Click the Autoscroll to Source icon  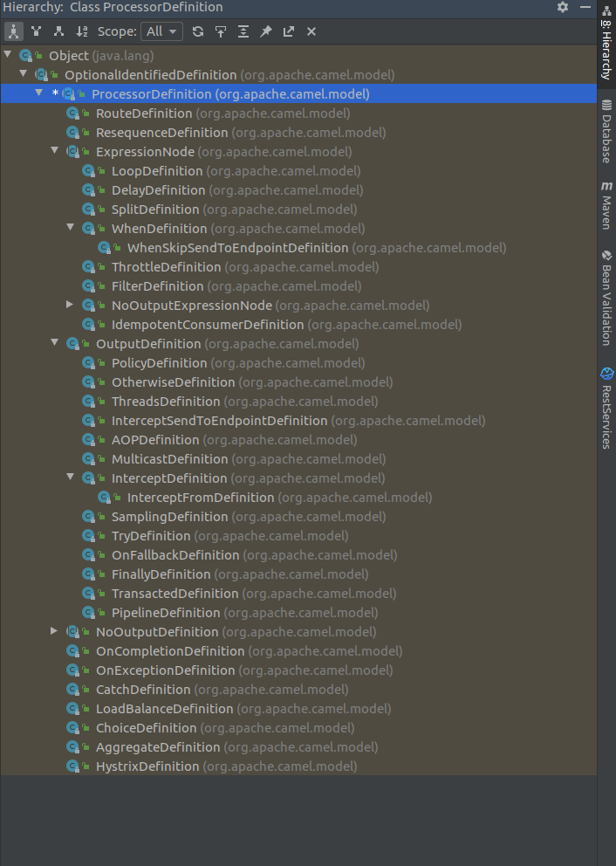(x=221, y=31)
